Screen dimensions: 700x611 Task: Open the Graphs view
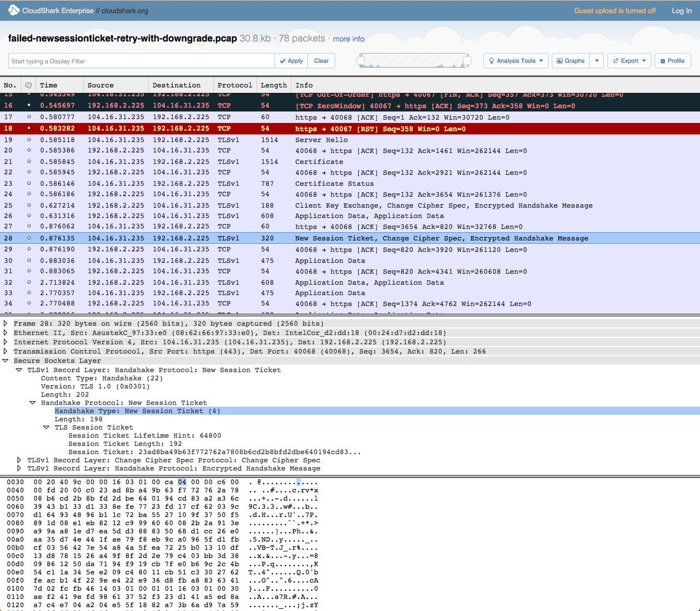click(570, 61)
